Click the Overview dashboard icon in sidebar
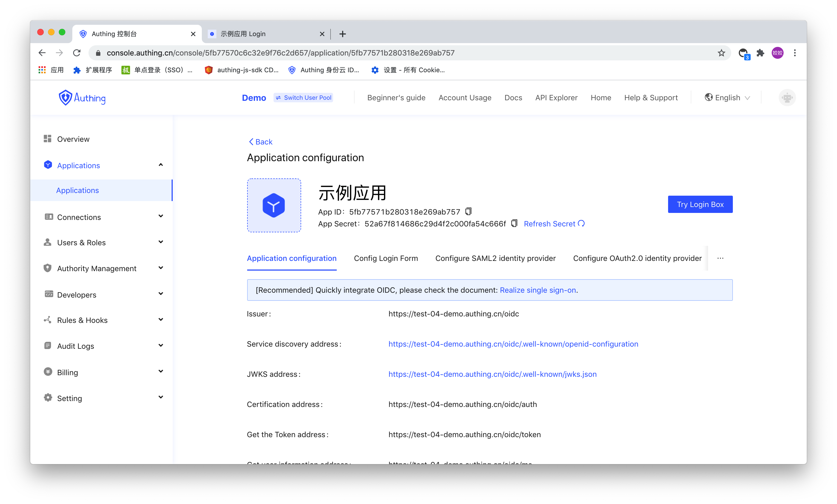Viewport: 837px width, 504px height. (x=47, y=139)
